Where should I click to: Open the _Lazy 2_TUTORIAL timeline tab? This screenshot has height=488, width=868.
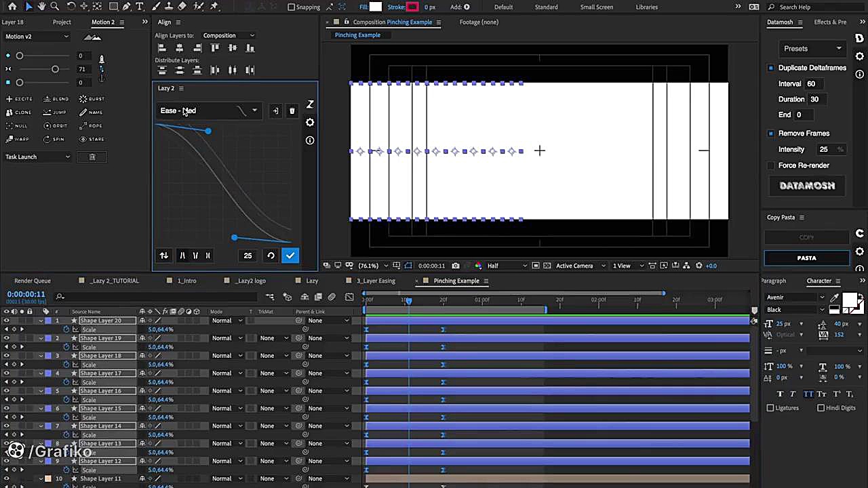[x=115, y=281]
